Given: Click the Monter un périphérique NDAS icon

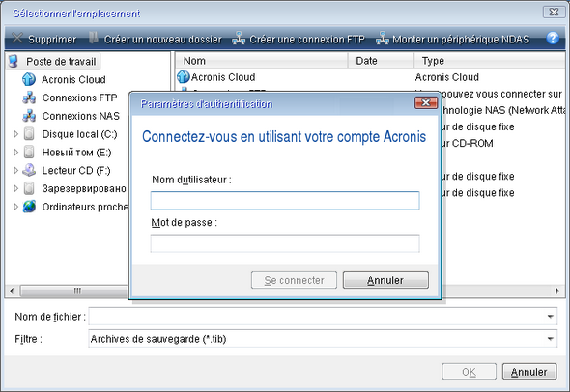Looking at the screenshot, I should [382, 39].
